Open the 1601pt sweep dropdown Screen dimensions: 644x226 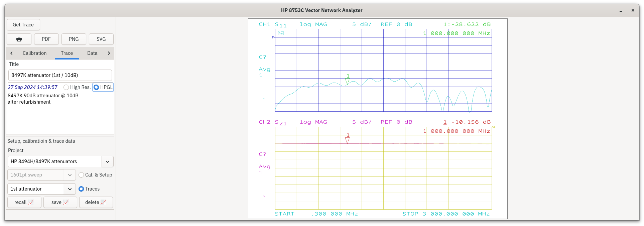click(70, 175)
